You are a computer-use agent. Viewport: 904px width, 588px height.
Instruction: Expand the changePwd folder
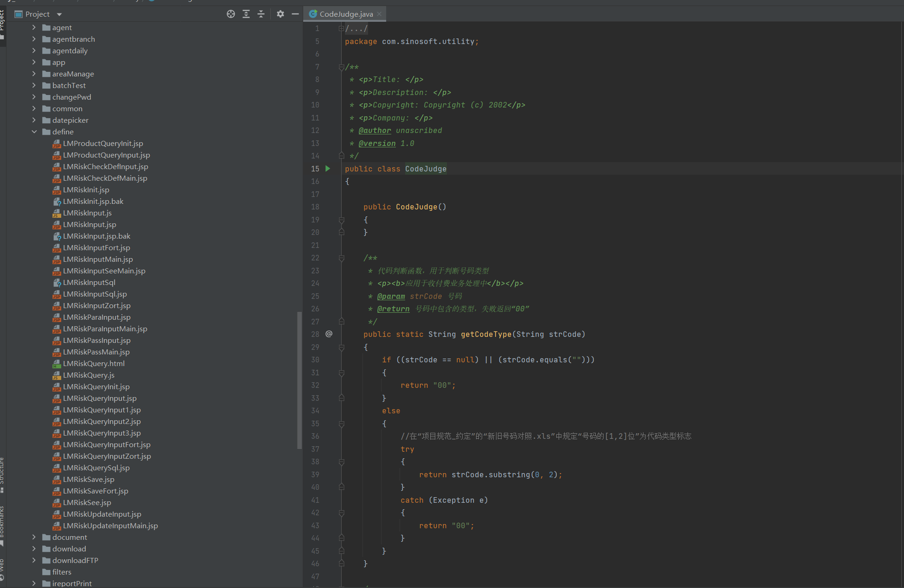coord(34,97)
